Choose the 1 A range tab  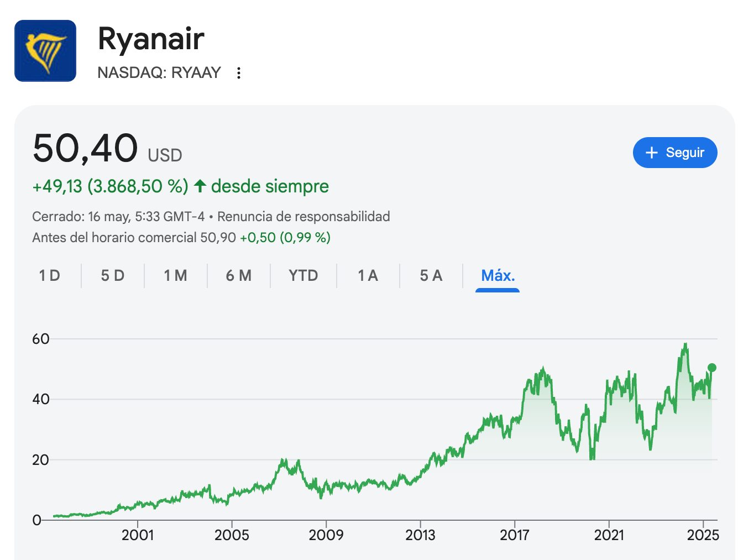click(x=368, y=275)
